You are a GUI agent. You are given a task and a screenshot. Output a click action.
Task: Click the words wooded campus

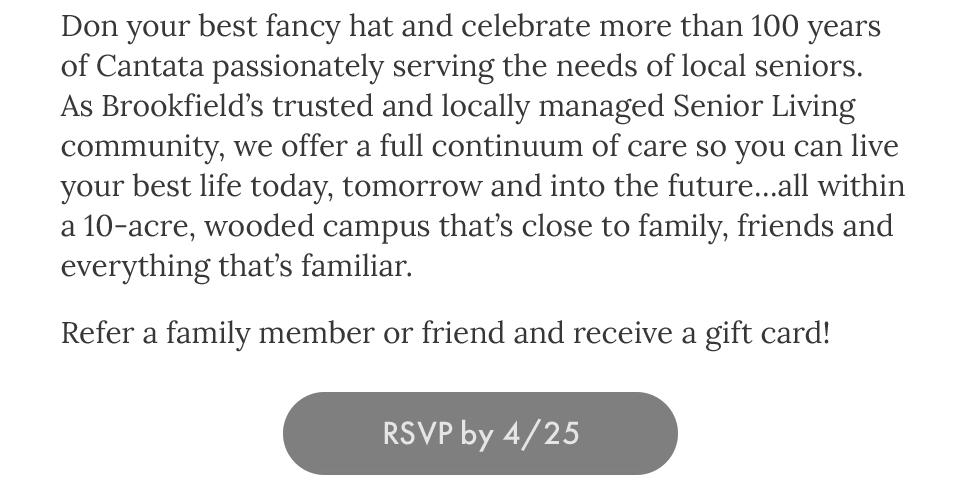point(317,228)
